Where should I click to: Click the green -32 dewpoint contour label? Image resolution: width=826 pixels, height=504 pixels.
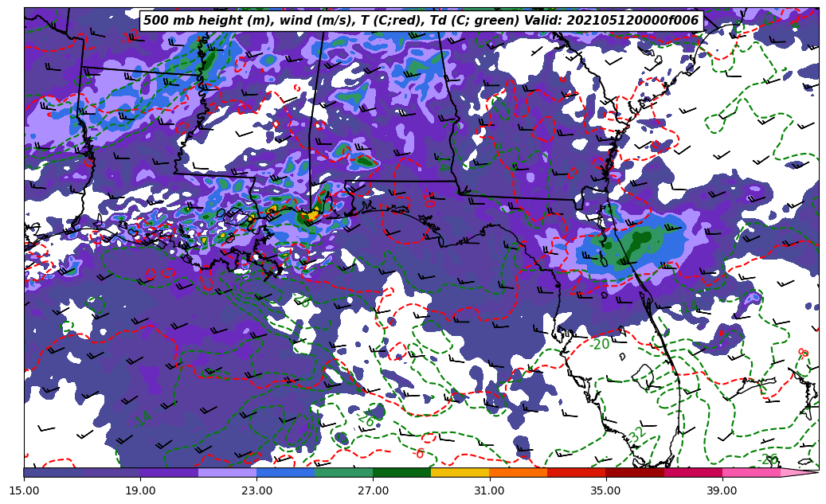[636, 436]
